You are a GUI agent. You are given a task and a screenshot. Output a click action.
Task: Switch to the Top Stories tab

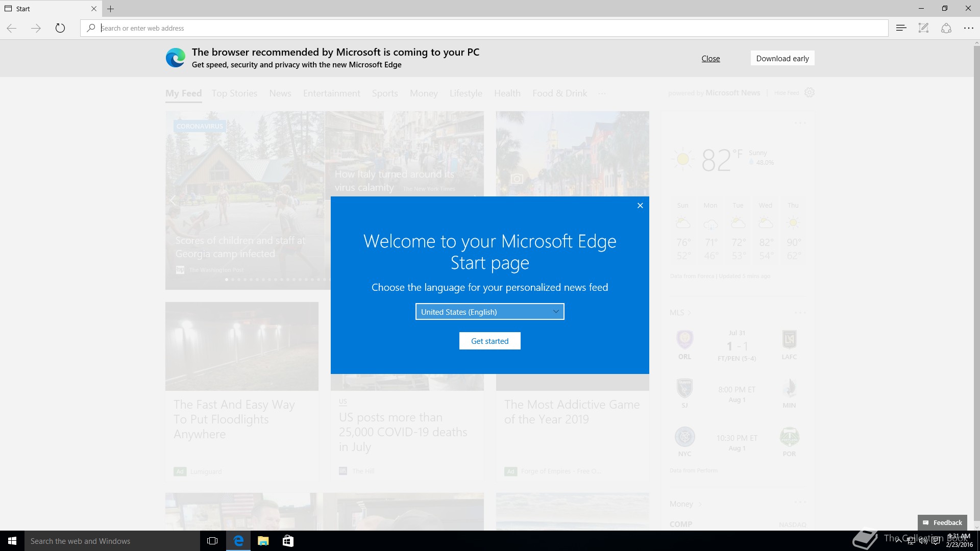234,93
